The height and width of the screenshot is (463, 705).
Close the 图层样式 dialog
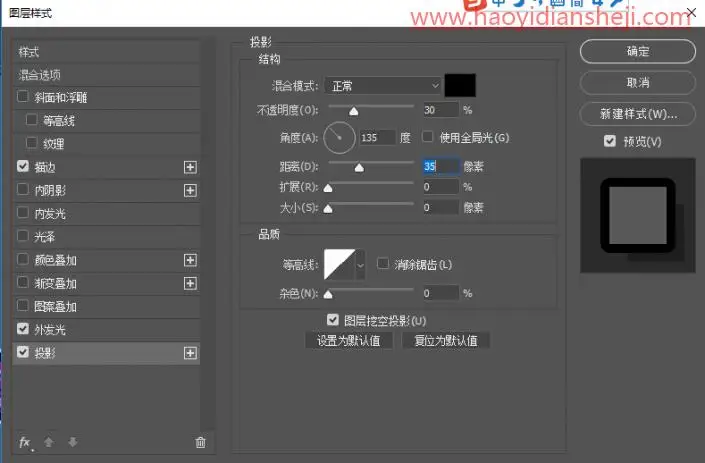click(x=691, y=13)
